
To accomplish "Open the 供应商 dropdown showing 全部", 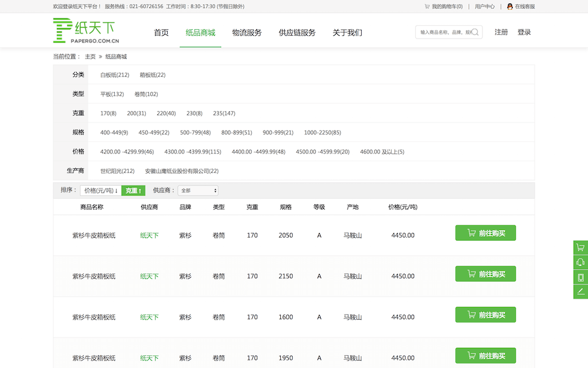I will [x=198, y=190].
